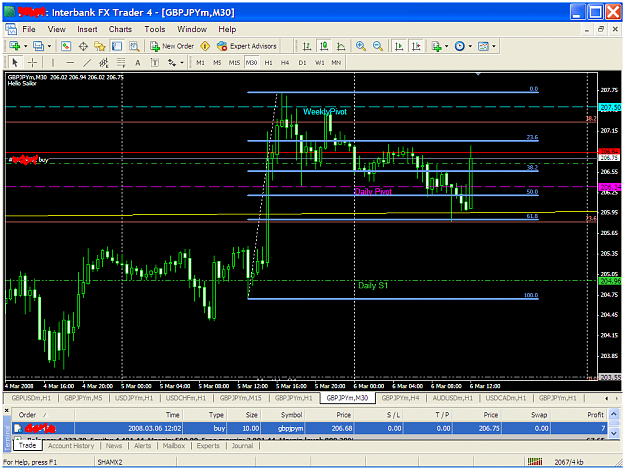
Task: Open the Data Window crosshair icon
Action: 83,46
